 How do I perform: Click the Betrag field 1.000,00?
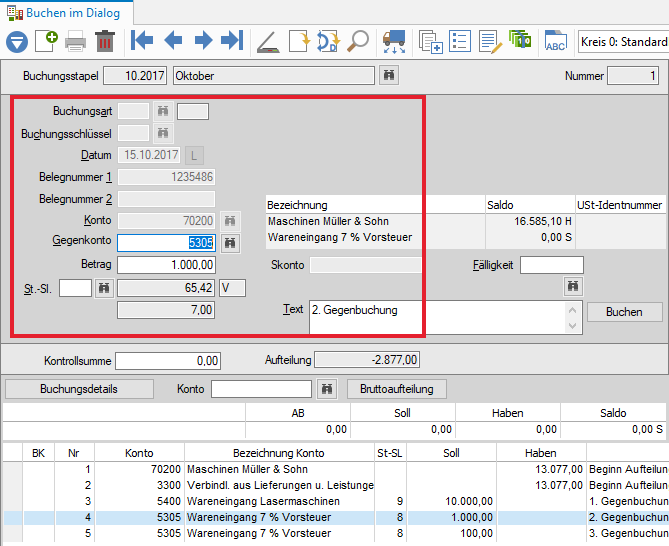click(x=166, y=265)
